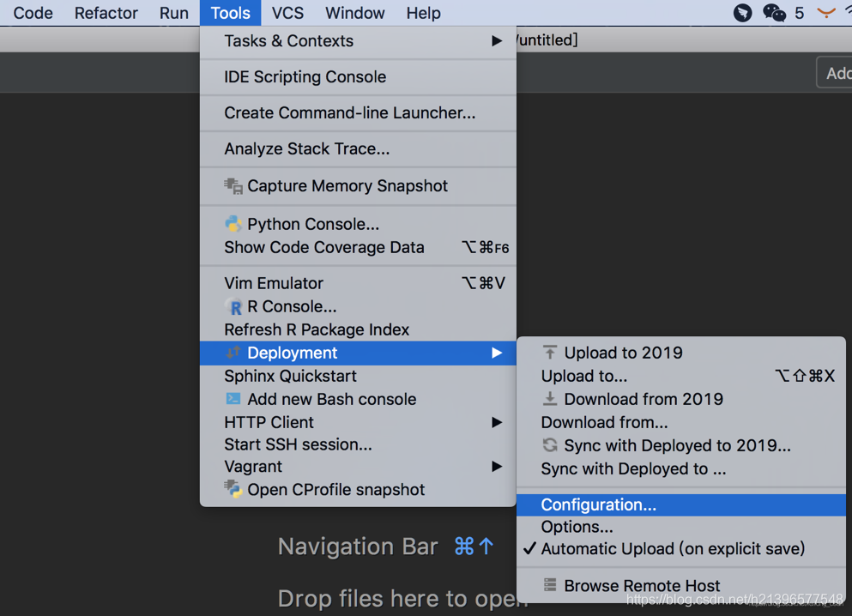This screenshot has height=616, width=852.
Task: Click the R Console icon
Action: pos(234,307)
